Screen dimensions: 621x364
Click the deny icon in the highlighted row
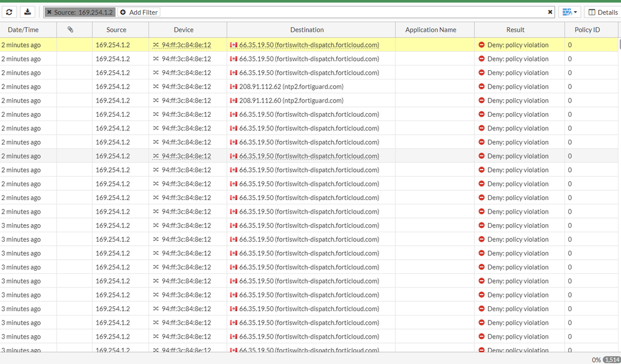pos(482,45)
